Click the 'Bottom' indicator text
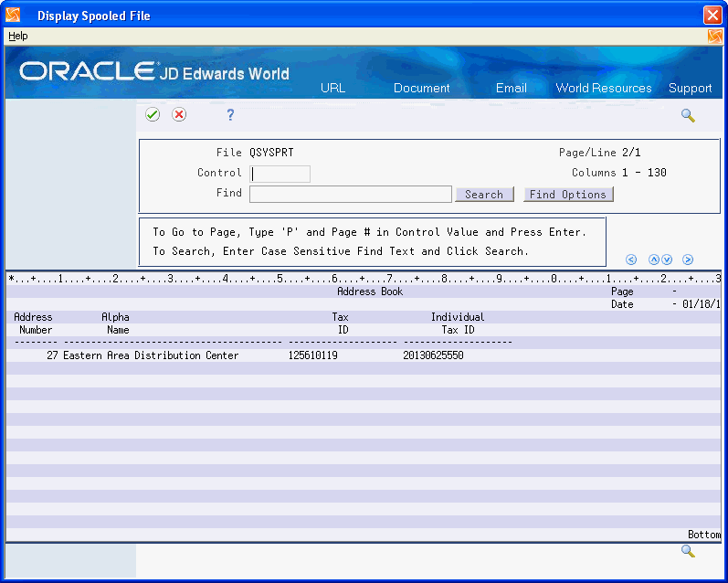 point(704,535)
